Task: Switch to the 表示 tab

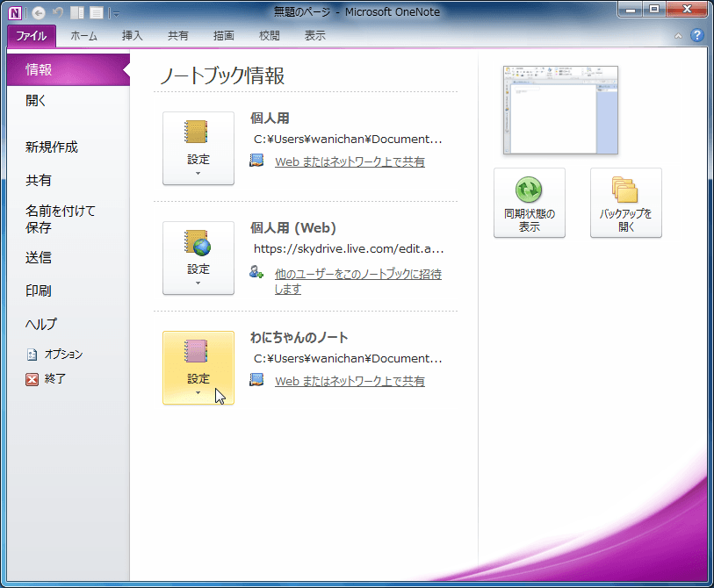Action: coord(314,35)
